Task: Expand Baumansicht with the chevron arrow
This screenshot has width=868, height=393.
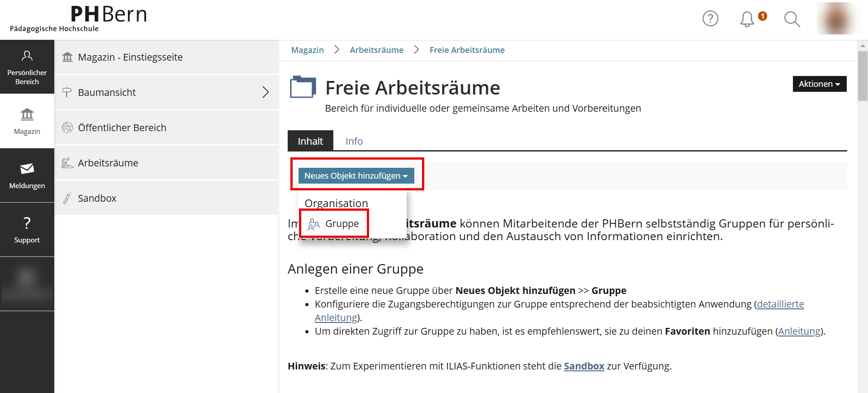Action: pyautogui.click(x=266, y=92)
